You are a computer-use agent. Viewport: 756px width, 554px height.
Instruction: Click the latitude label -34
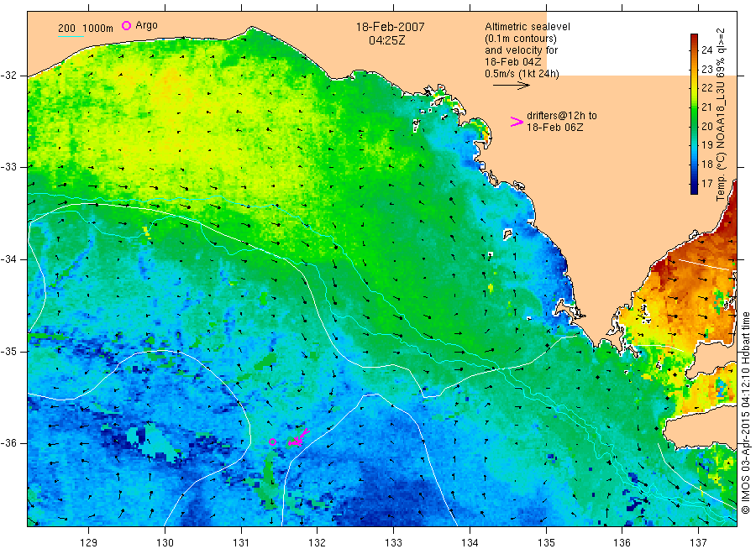point(9,259)
